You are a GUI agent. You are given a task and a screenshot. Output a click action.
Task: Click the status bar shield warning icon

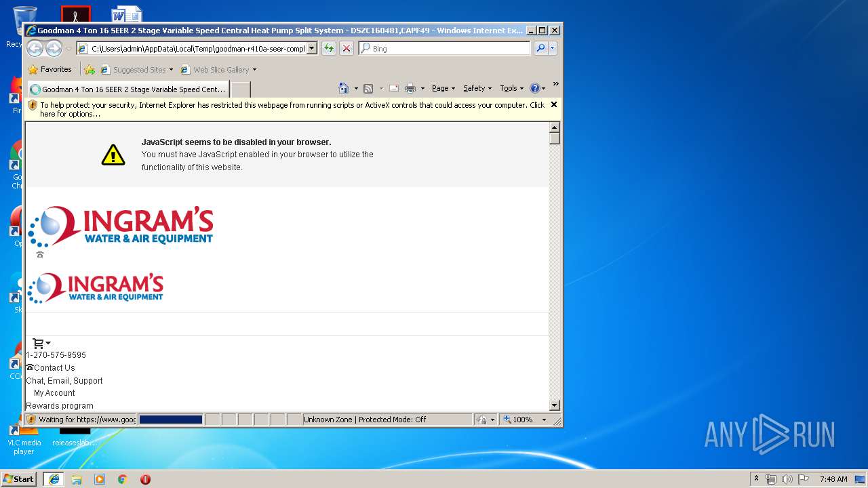[31, 420]
